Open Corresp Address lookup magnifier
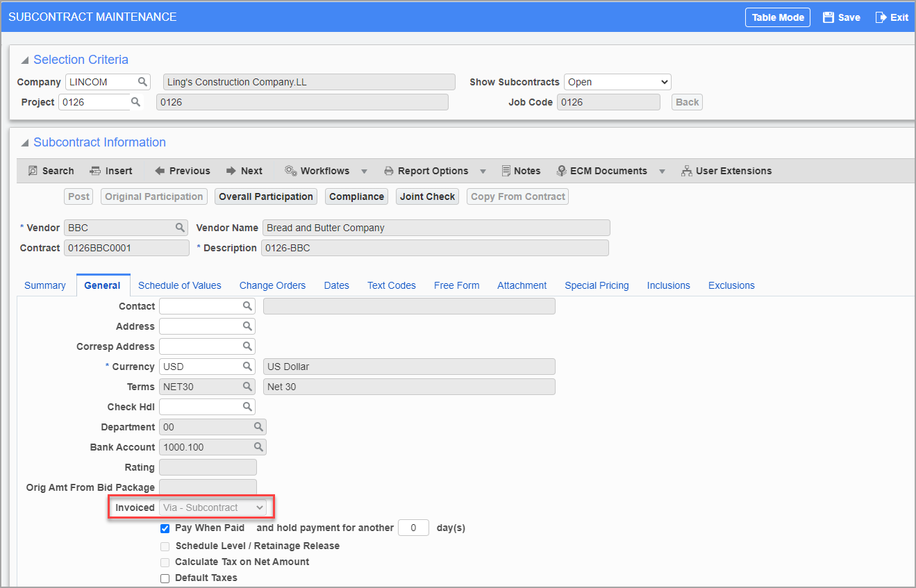This screenshot has width=916, height=588. click(247, 346)
